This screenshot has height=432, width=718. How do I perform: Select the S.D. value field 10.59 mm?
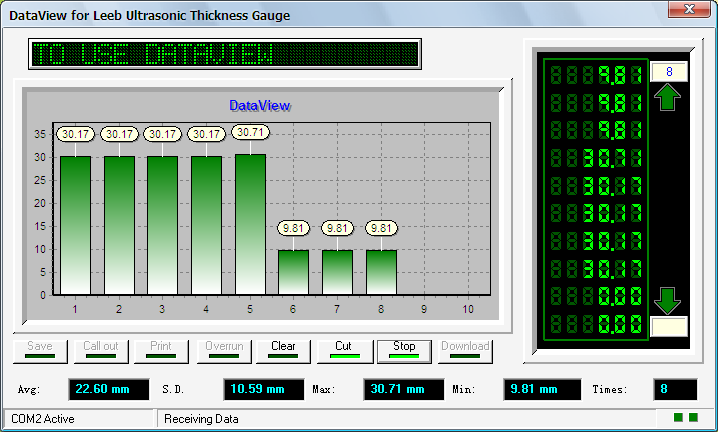pyautogui.click(x=262, y=389)
